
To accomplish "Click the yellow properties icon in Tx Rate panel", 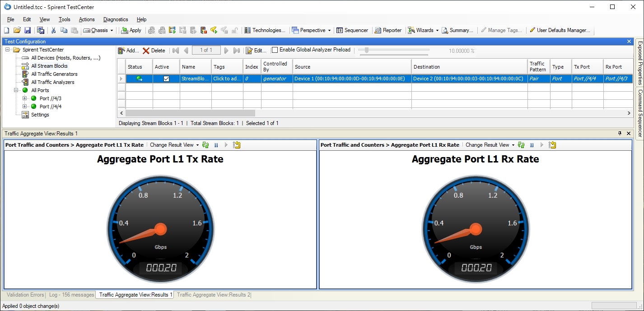I will pyautogui.click(x=237, y=145).
